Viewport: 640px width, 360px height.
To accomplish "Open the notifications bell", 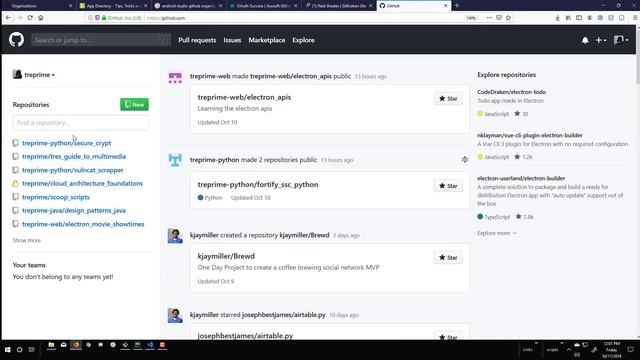I will pyautogui.click(x=585, y=40).
